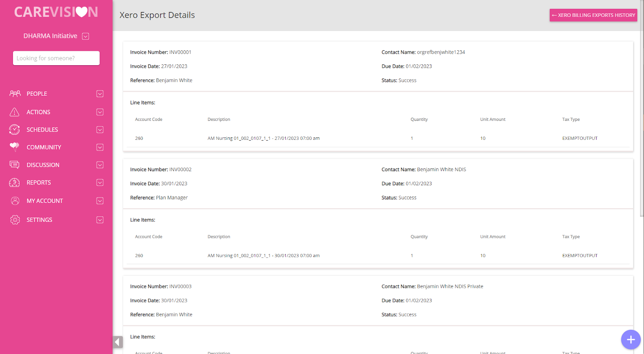This screenshot has width=644, height=354.
Task: Click INV00001 account code 260
Action: coord(139,138)
